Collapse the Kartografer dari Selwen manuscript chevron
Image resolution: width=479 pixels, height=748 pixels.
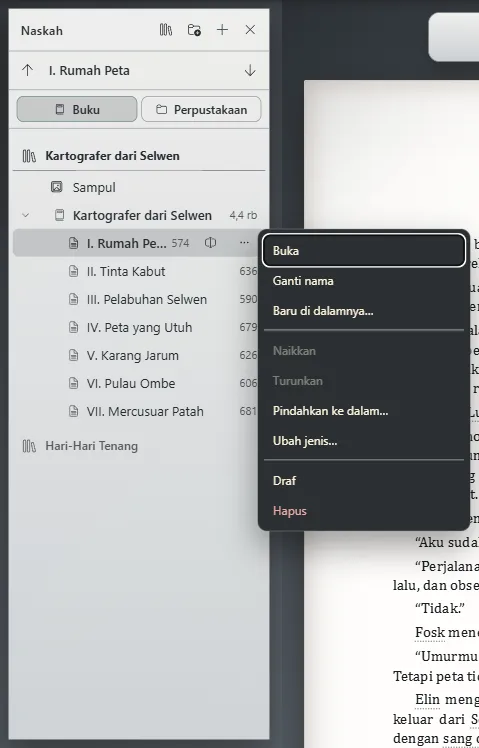tap(26, 215)
